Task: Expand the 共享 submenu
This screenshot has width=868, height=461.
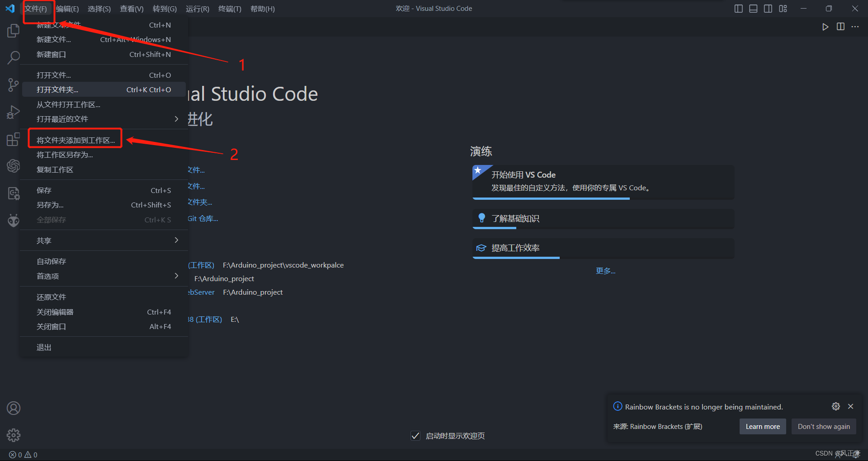Action: [104, 240]
